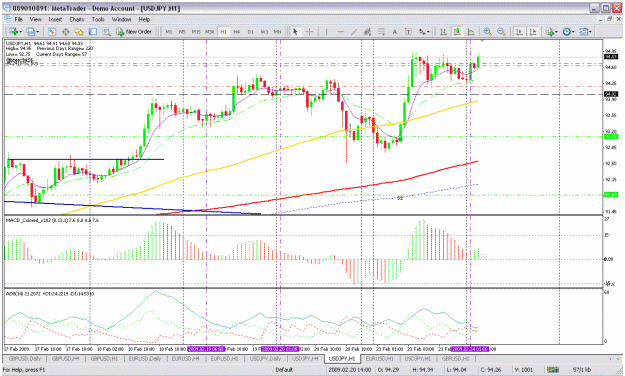Click the New Order button
Screen dimensions: 625x376
pyautogui.click(x=134, y=31)
